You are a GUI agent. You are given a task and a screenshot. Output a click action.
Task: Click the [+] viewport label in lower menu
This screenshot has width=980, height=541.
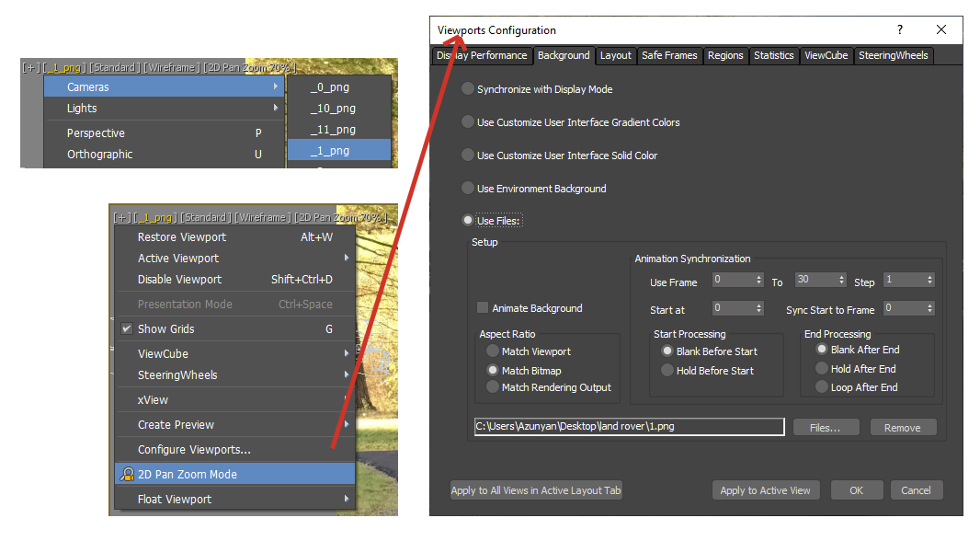(x=122, y=217)
